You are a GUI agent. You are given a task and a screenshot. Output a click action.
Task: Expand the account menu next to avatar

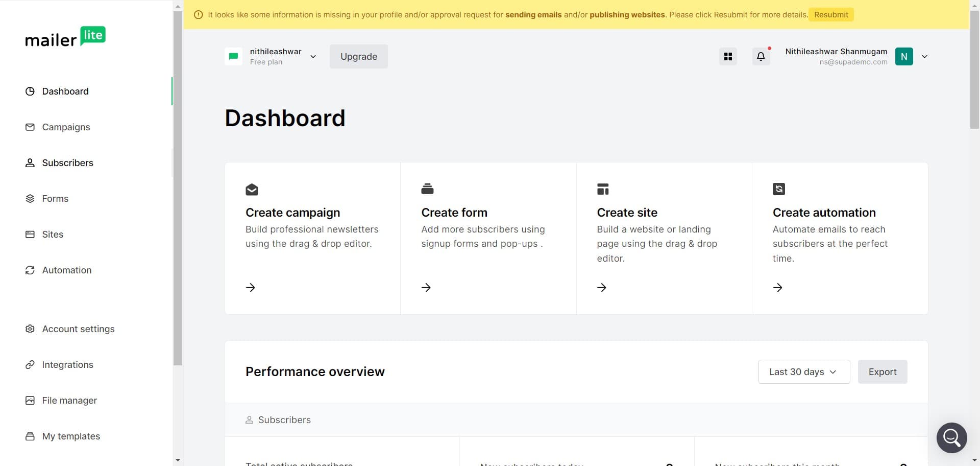pos(924,56)
